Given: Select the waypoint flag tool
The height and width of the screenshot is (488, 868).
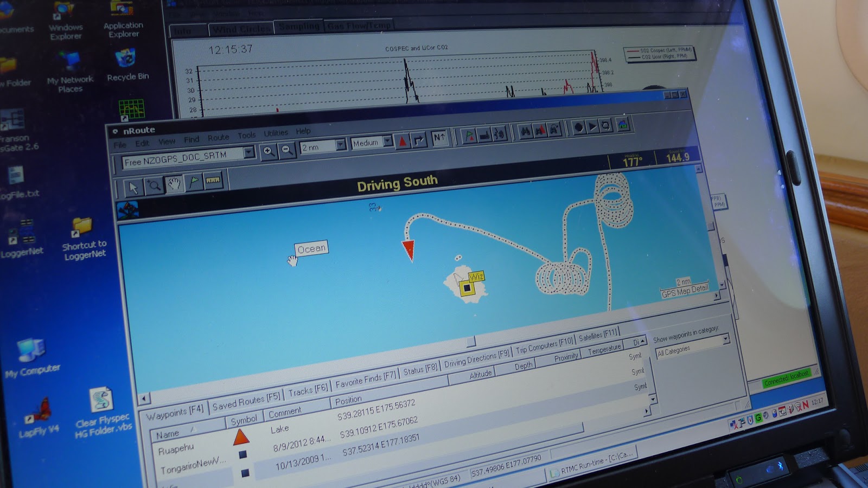Looking at the screenshot, I should click(x=194, y=182).
